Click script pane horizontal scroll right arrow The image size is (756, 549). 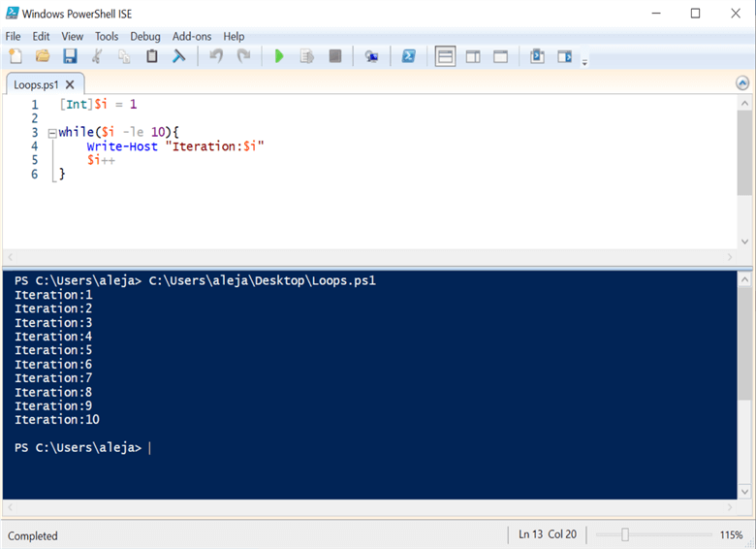(730, 257)
